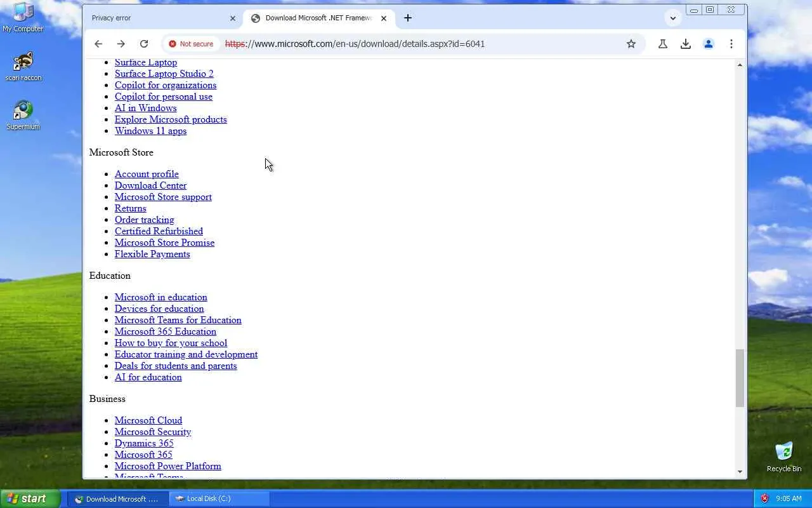Visit Deals for students and parents link
812x508 pixels.
coord(176,366)
